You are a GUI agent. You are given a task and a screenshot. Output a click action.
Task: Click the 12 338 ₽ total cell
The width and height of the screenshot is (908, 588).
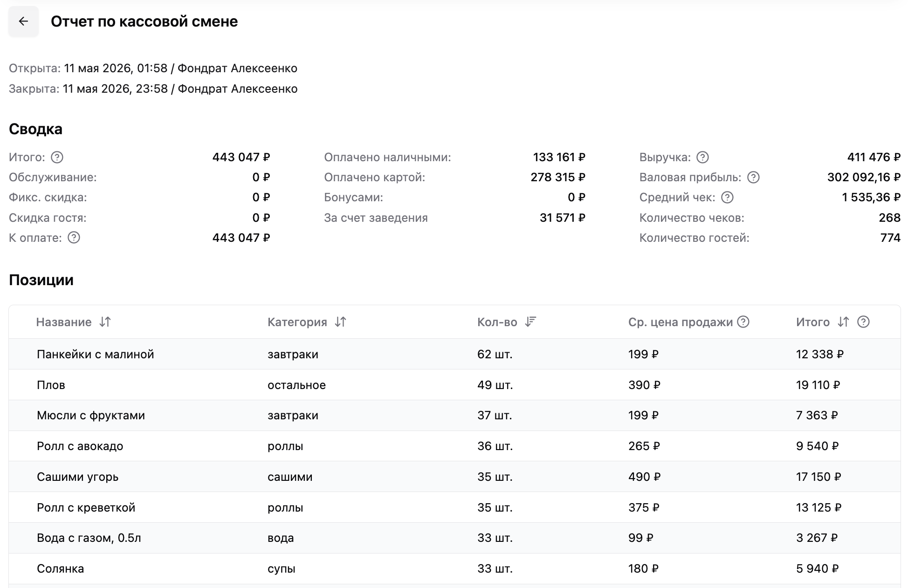tap(820, 354)
